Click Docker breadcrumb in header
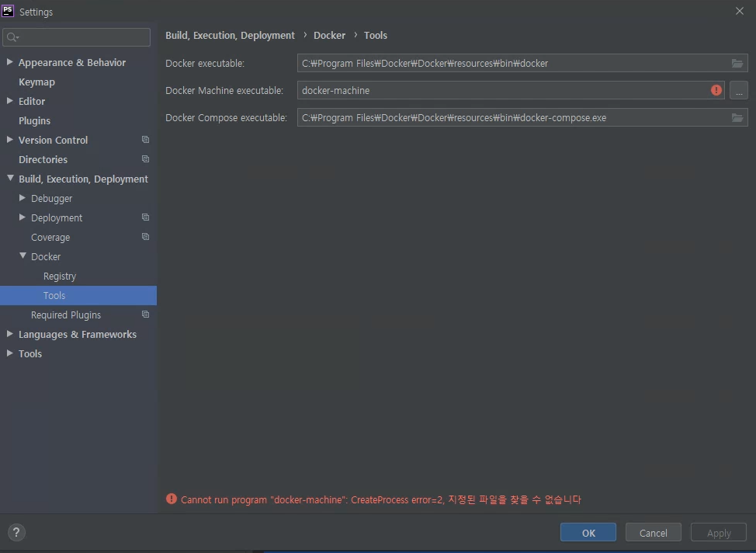This screenshot has width=756, height=553. (x=329, y=35)
